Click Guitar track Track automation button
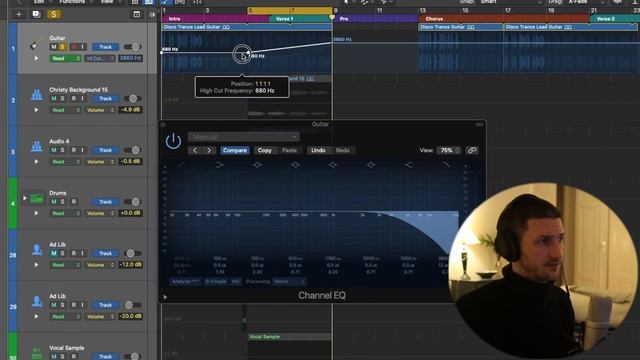The image size is (640, 360). [x=105, y=47]
